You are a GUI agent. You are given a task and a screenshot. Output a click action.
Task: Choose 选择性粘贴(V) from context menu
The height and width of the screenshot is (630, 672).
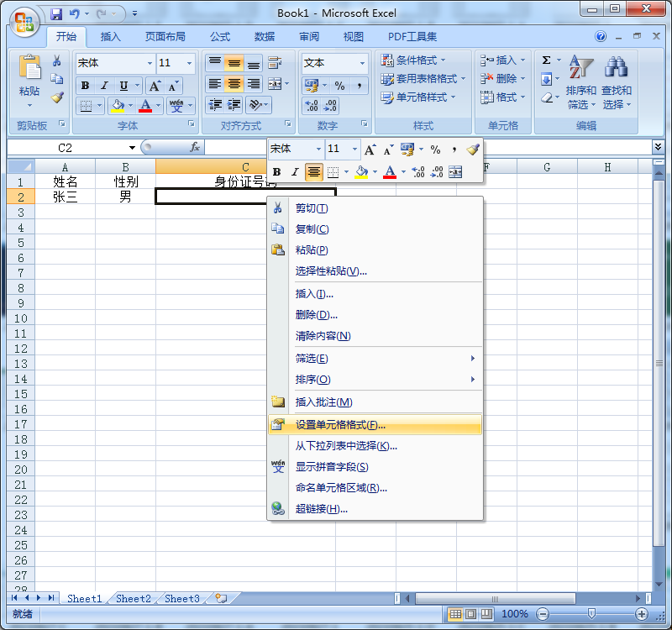coord(375,271)
